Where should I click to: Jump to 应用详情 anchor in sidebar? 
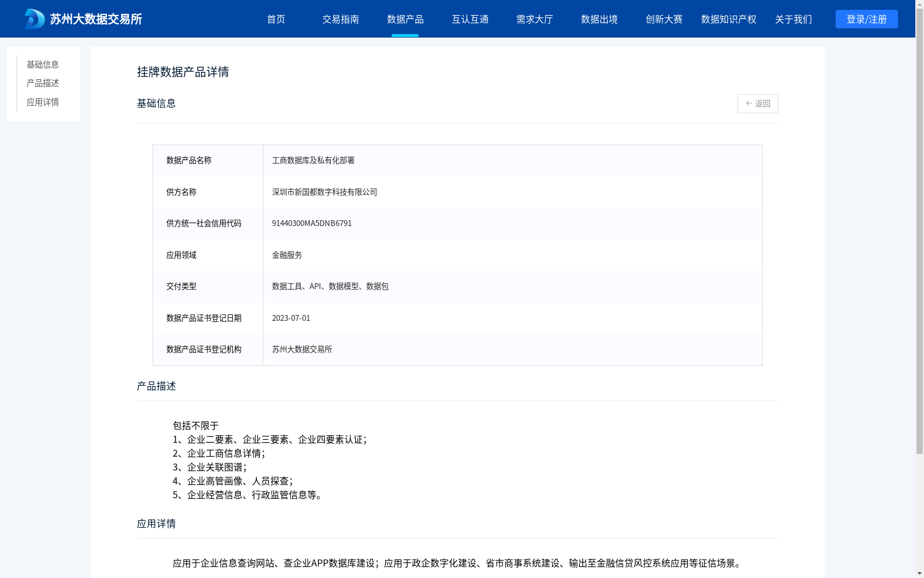pyautogui.click(x=43, y=102)
